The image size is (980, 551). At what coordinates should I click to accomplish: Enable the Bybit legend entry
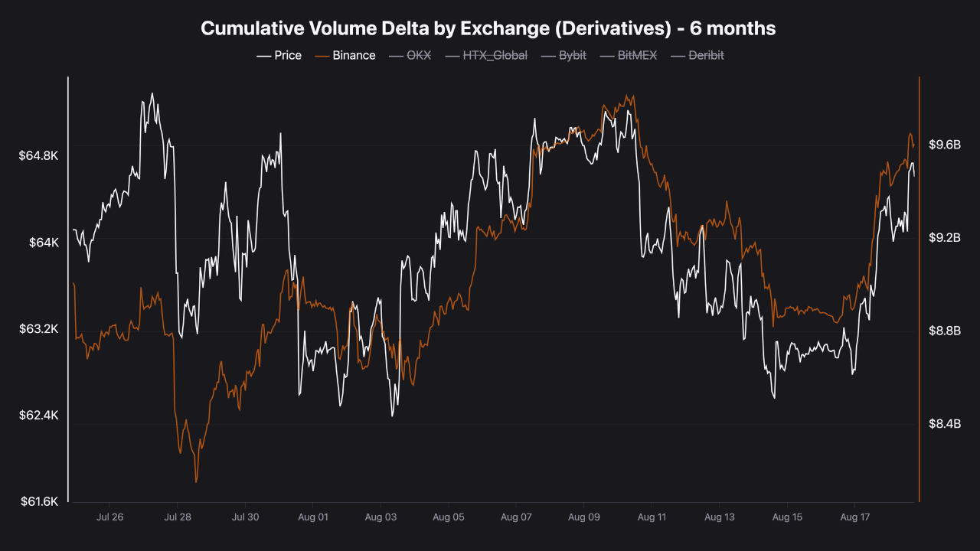point(563,55)
